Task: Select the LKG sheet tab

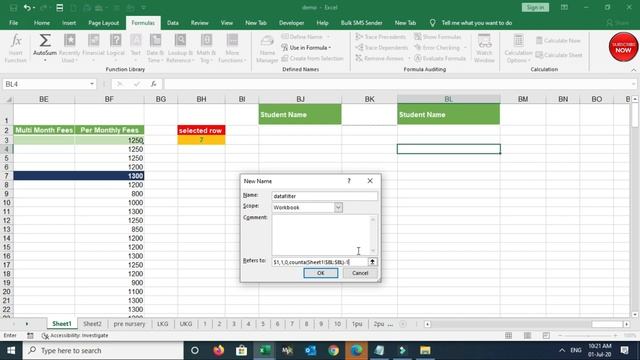Action: tap(162, 324)
